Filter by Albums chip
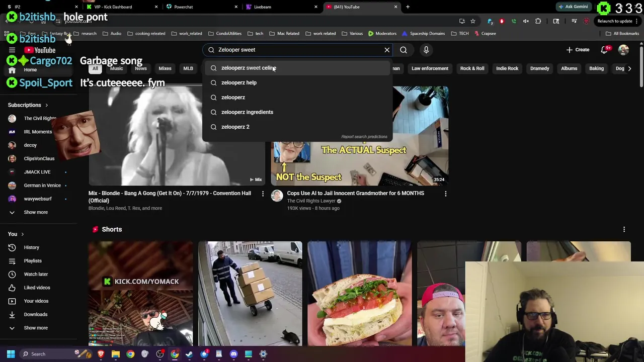 pos(569,68)
